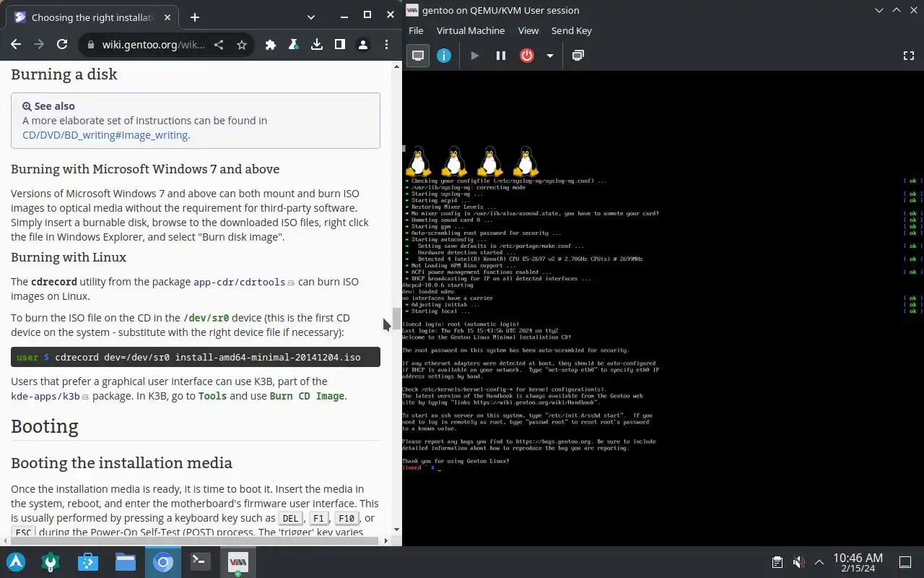This screenshot has height=578, width=924.
Task: Click inside the gentoo VM console terminal
Action: point(663,309)
